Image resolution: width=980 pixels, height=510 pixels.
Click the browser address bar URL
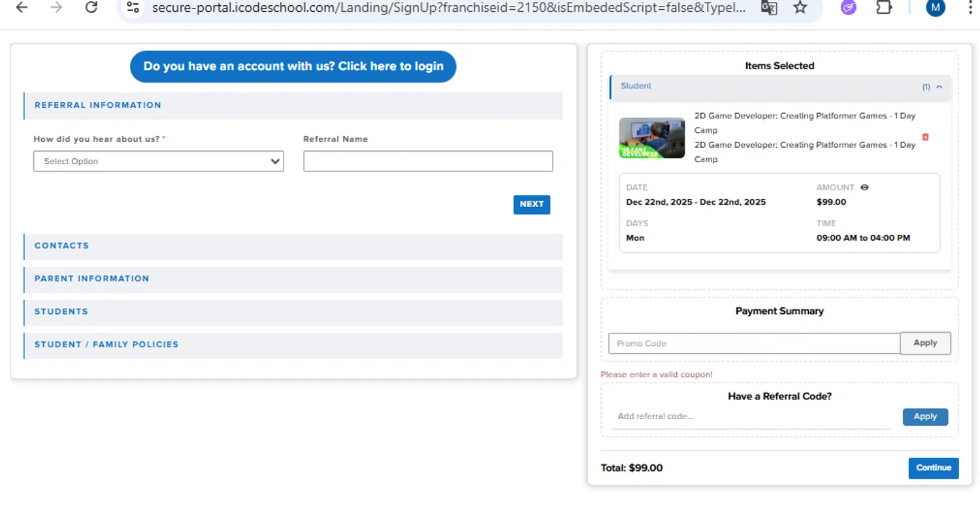tap(449, 8)
